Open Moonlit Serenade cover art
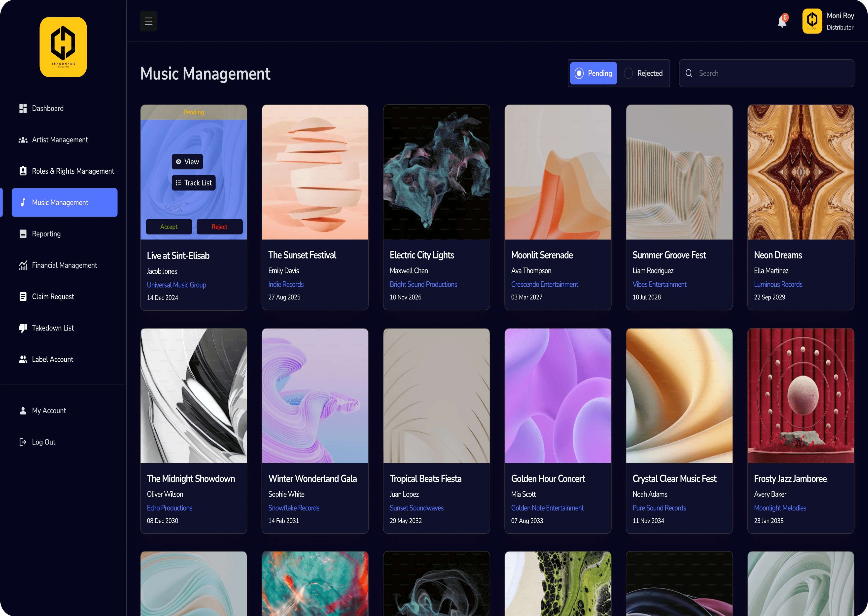This screenshot has width=868, height=616. (557, 172)
